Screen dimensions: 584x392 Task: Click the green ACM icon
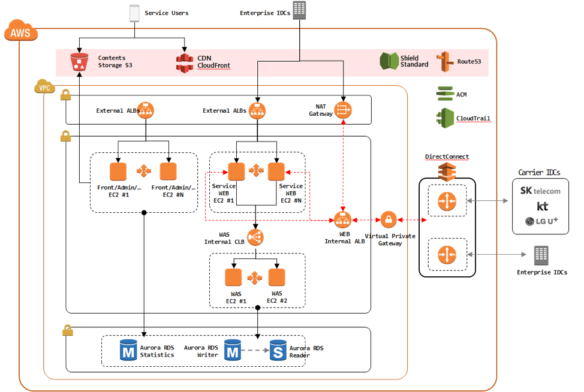click(445, 93)
